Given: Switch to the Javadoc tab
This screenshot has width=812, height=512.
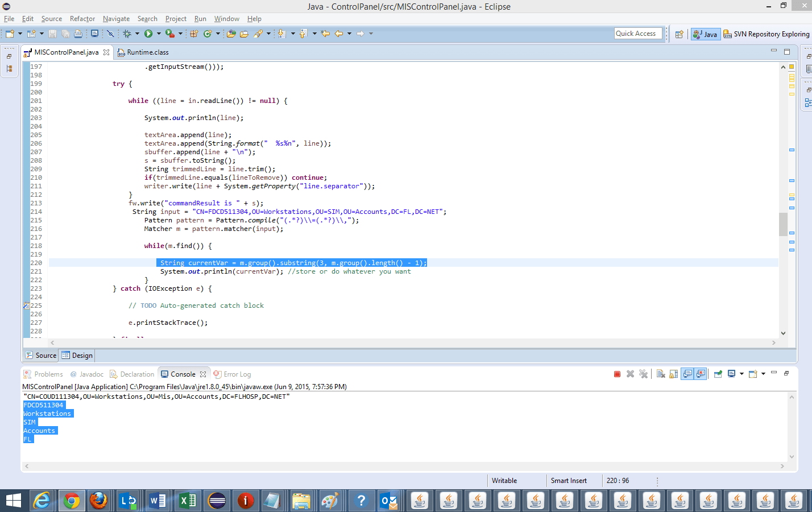Looking at the screenshot, I should 86,374.
